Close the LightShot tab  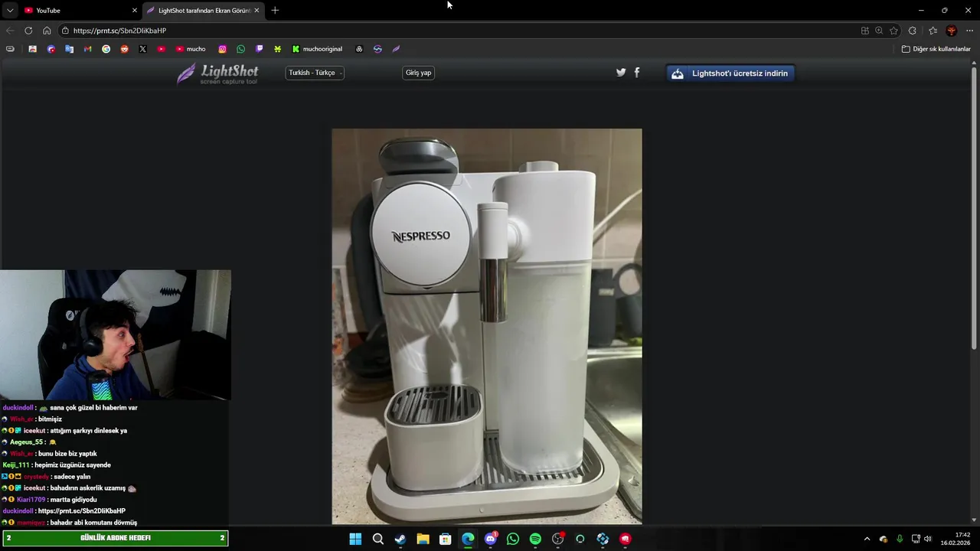256,10
